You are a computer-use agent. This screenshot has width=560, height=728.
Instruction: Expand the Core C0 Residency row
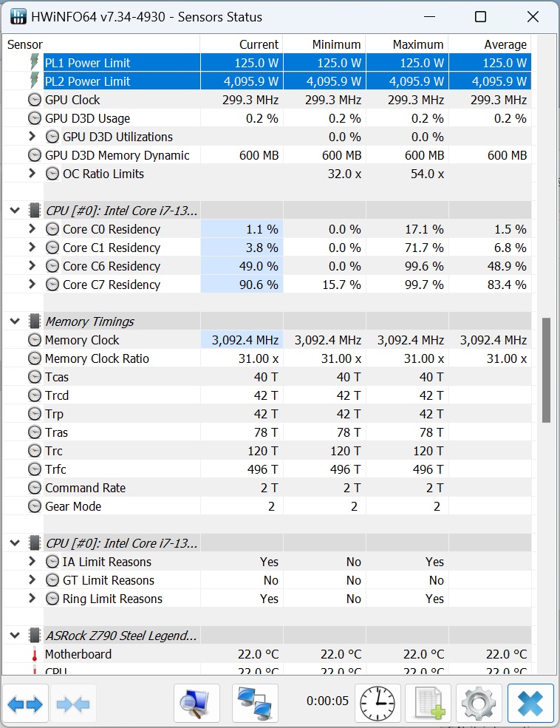(32, 229)
